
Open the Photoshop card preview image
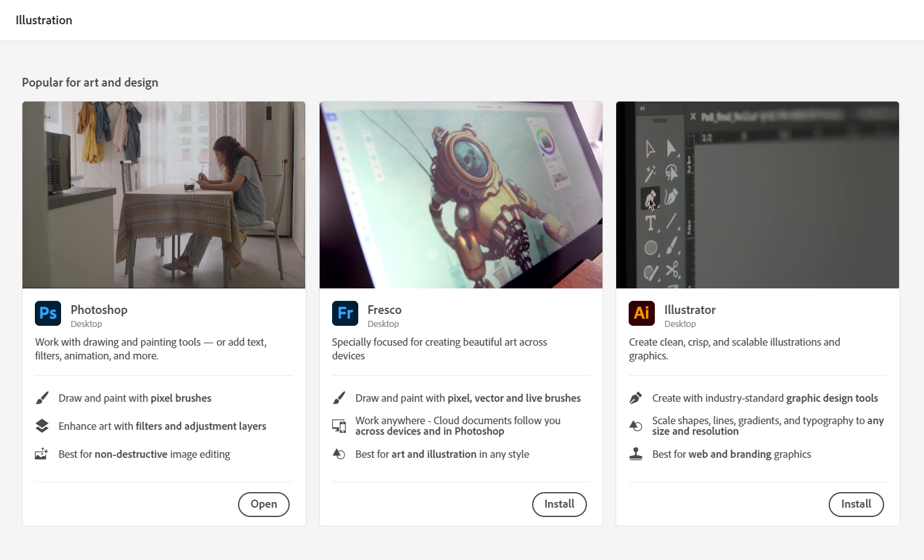(x=164, y=195)
